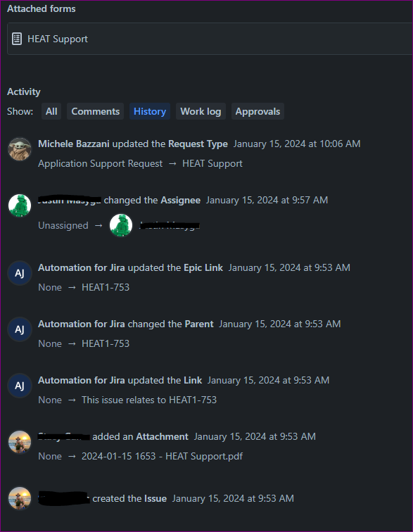The image size is (413, 532).
Task: Click Michele Bazzani's Baby Yoda avatar
Action: click(x=20, y=149)
